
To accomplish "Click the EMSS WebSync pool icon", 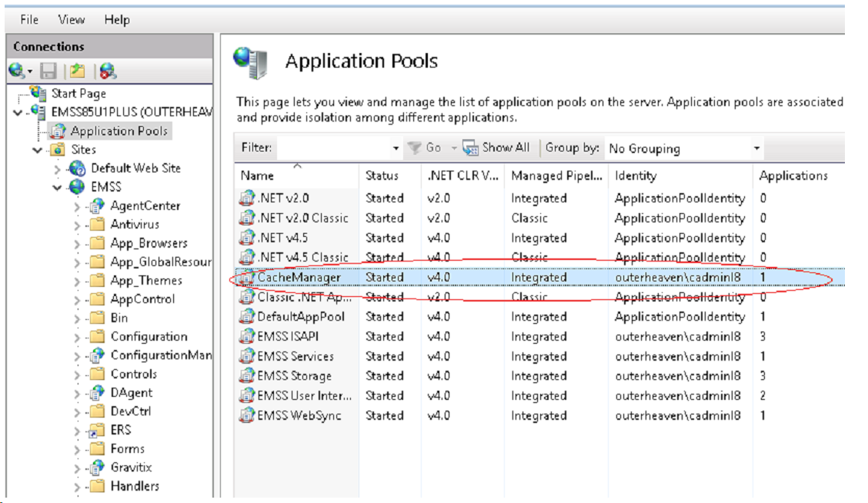I will pyautogui.click(x=247, y=416).
